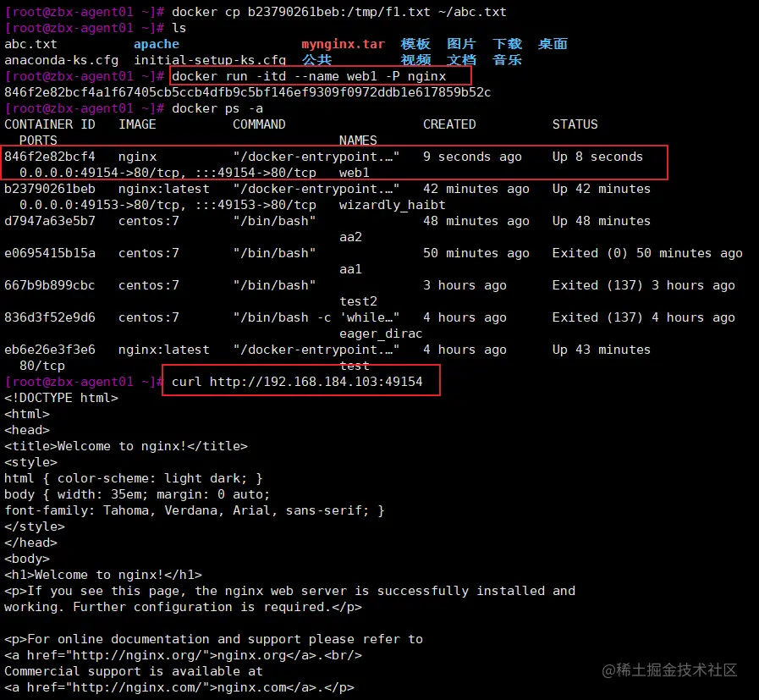Viewport: 759px width, 700px height.
Task: Click the wizardly_haibt container name
Action: pyautogui.click(x=392, y=205)
